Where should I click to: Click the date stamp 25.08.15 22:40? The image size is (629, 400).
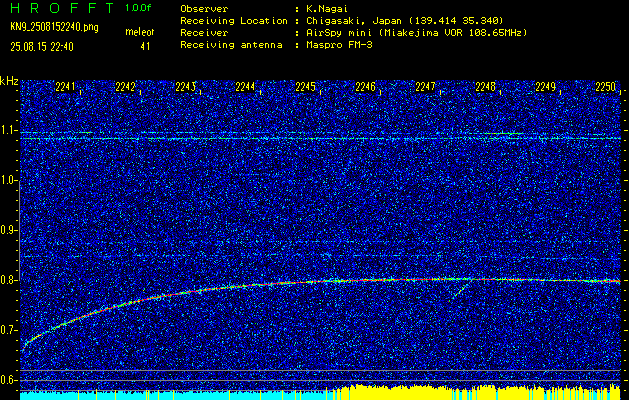click(x=42, y=47)
